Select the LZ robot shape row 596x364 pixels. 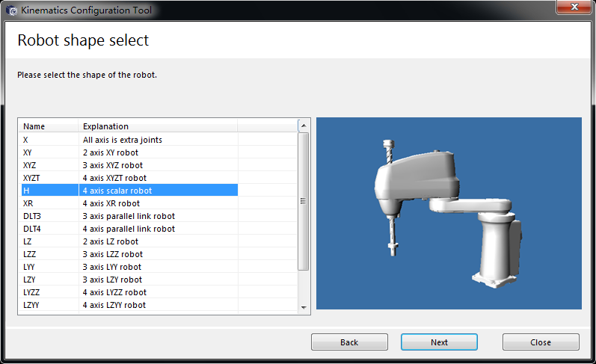click(158, 241)
